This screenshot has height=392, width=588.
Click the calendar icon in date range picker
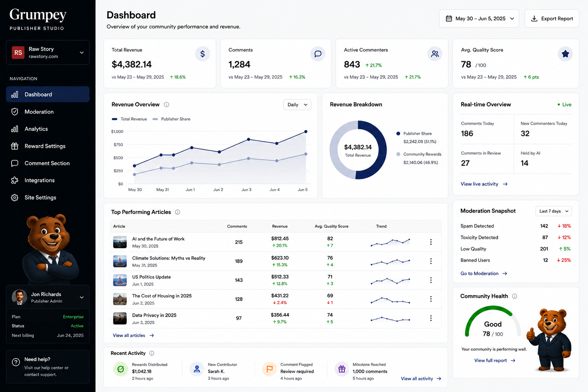point(449,18)
